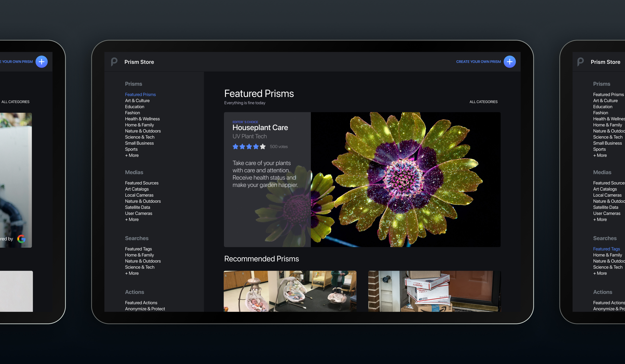Image resolution: width=625 pixels, height=364 pixels.
Task: Expand + More under Searches in center sidebar
Action: pos(132,273)
